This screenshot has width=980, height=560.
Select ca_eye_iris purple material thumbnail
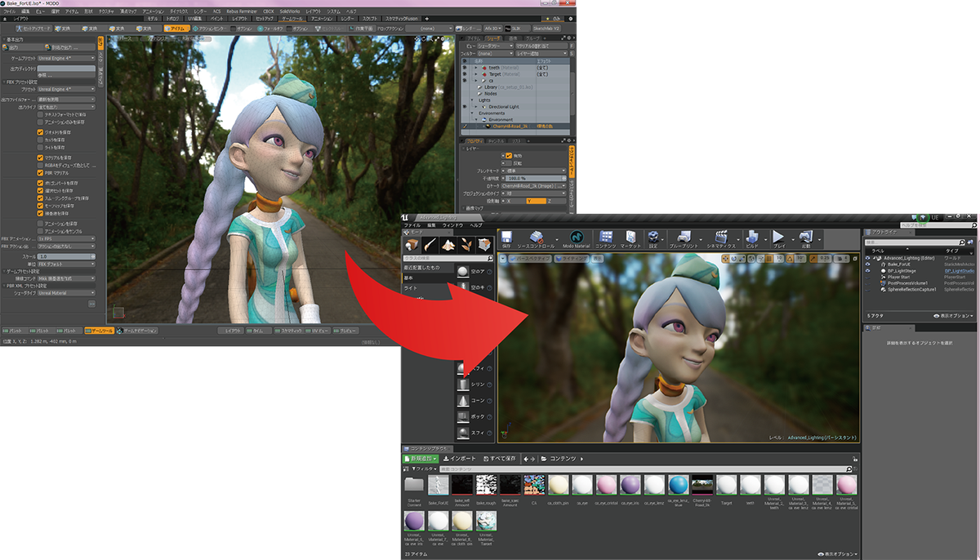pos(630,485)
